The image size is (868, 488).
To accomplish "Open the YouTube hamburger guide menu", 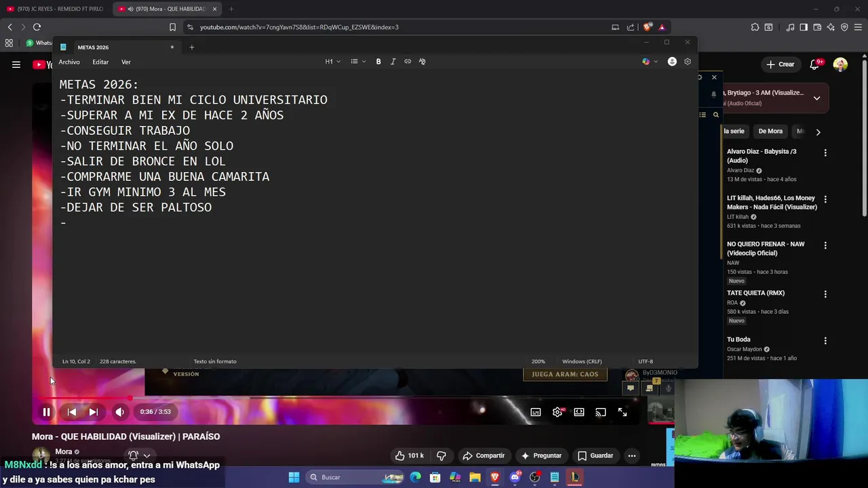I will (16, 64).
